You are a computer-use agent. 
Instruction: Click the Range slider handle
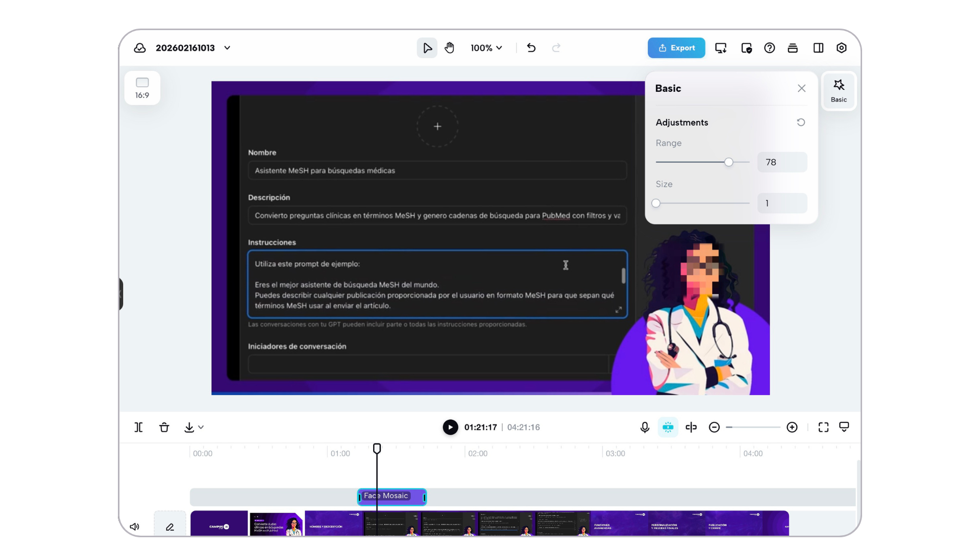729,162
